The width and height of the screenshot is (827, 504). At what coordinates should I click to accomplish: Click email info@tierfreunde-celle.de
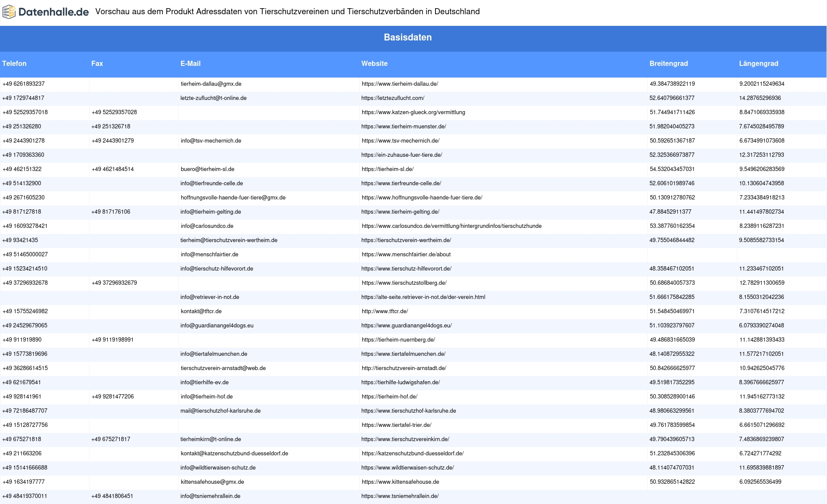point(211,184)
